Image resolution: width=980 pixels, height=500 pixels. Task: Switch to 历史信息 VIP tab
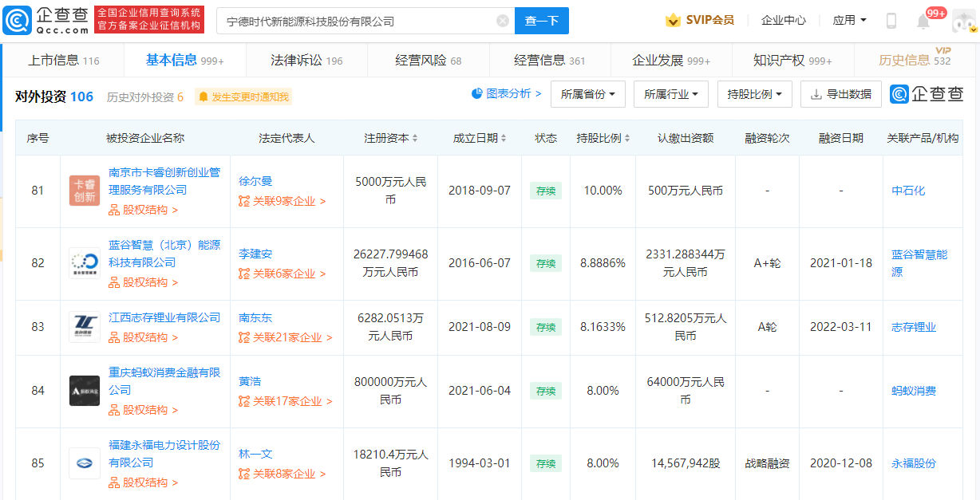point(915,59)
